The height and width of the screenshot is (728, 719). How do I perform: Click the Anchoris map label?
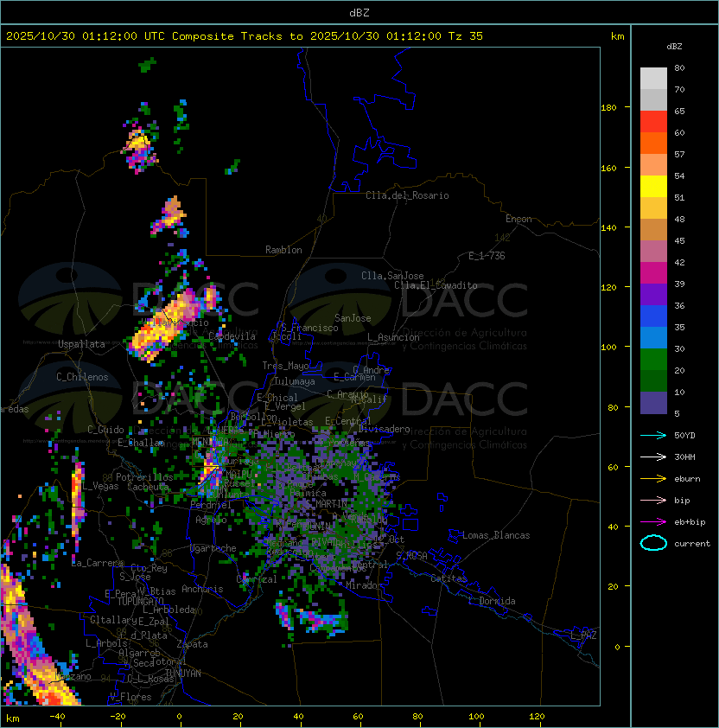tap(202, 589)
